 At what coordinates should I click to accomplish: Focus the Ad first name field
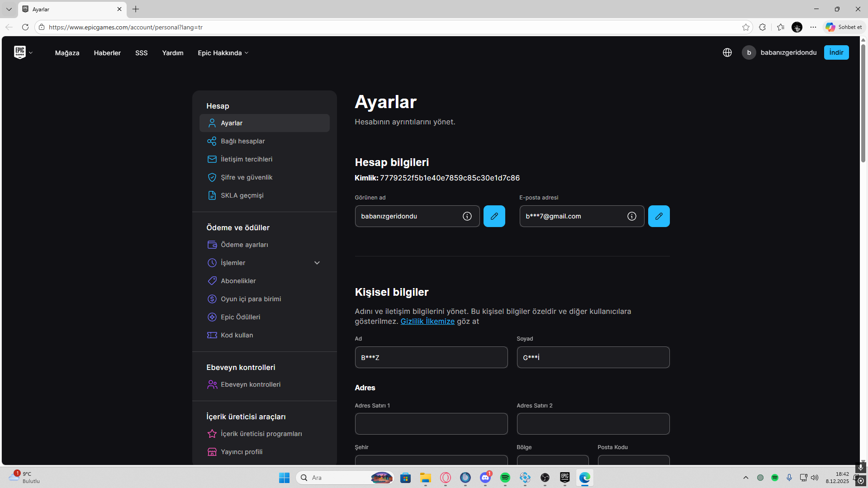point(431,357)
